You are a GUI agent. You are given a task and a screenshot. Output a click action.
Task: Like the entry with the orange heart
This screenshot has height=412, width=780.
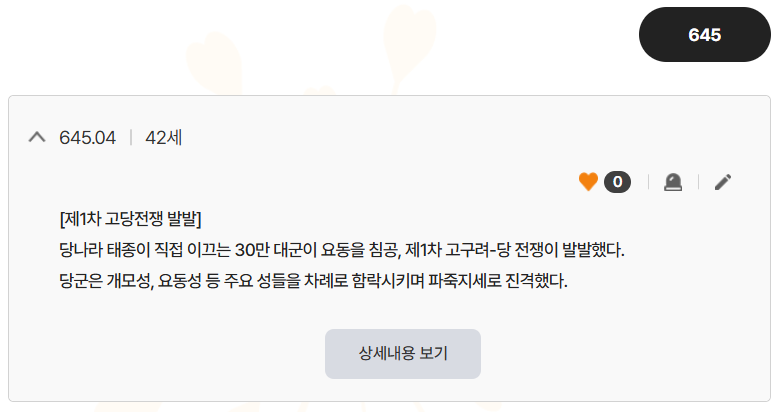tap(588, 182)
